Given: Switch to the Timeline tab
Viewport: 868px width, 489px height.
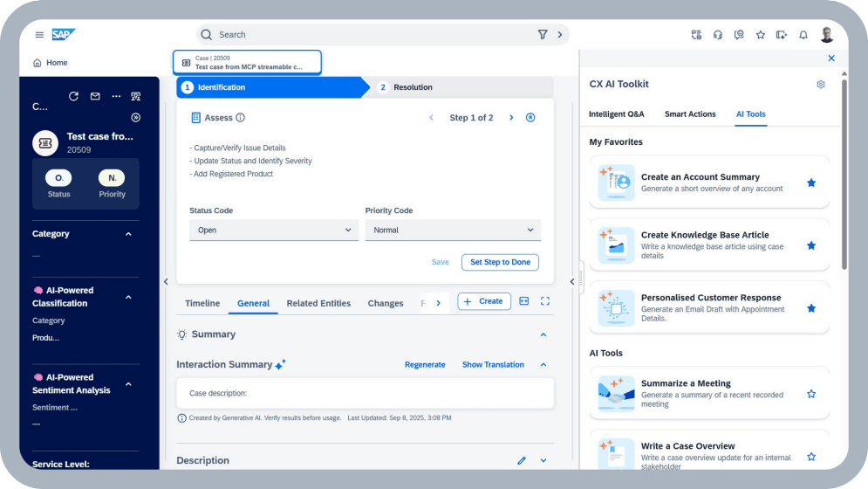Looking at the screenshot, I should (202, 303).
